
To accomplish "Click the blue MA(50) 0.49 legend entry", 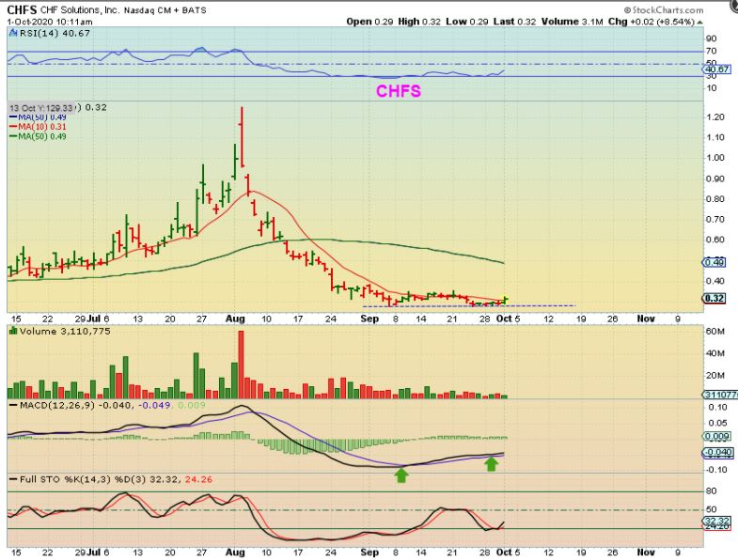I will (x=38, y=117).
